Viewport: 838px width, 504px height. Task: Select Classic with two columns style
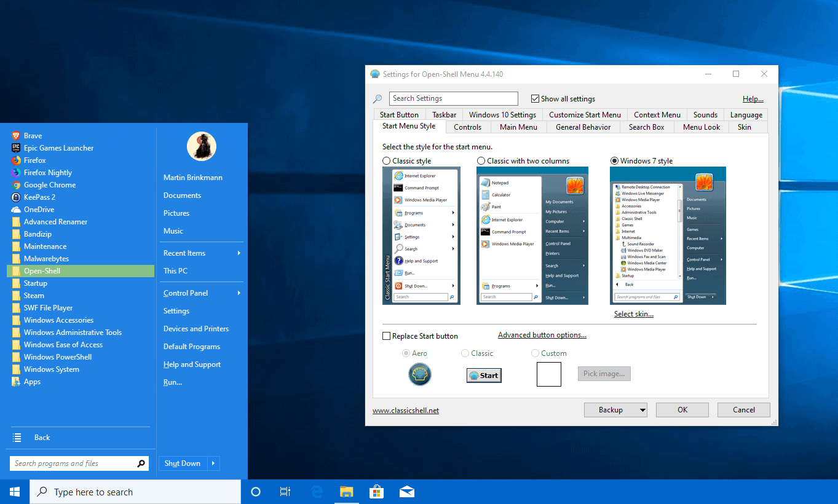tap(481, 161)
